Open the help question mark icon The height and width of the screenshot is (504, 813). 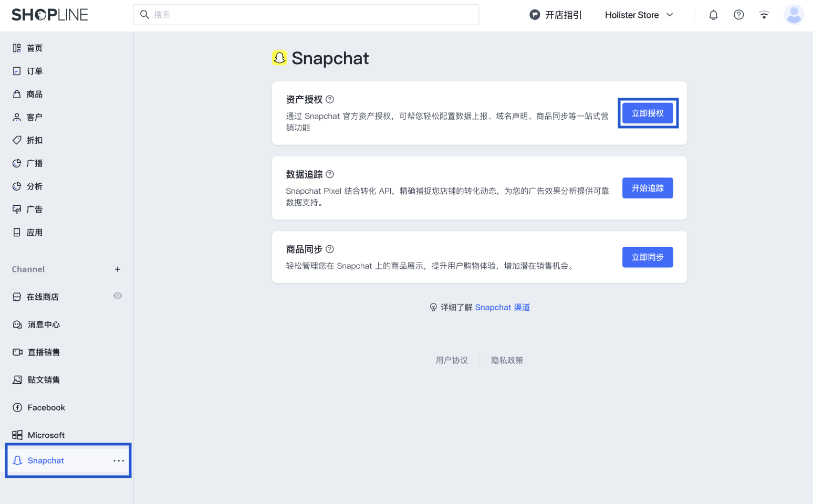(739, 15)
